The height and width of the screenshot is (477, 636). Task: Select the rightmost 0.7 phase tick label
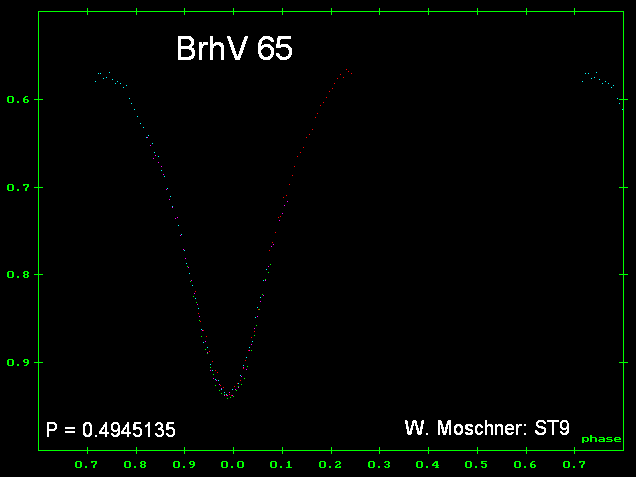pyautogui.click(x=575, y=465)
